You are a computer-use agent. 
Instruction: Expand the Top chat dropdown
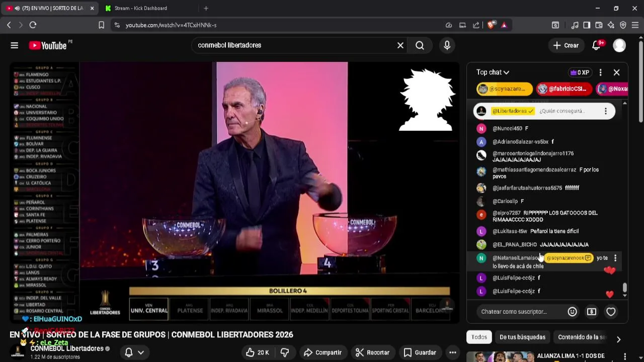point(493,72)
